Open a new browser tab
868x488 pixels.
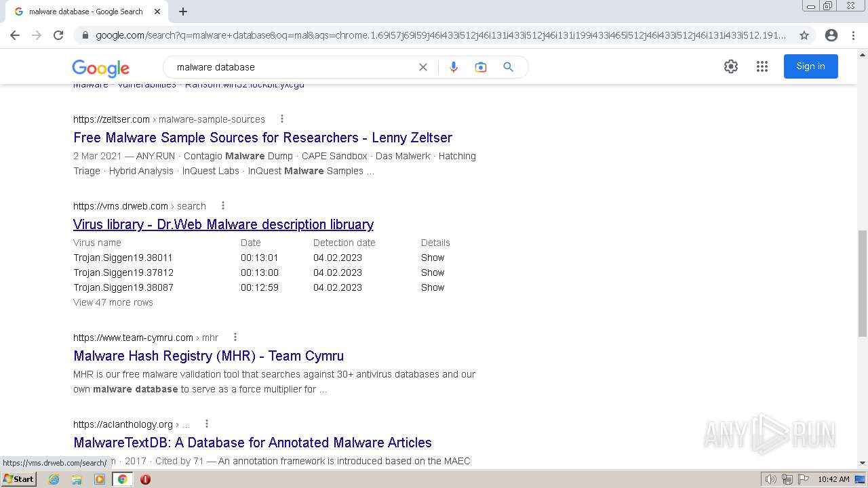click(x=183, y=12)
